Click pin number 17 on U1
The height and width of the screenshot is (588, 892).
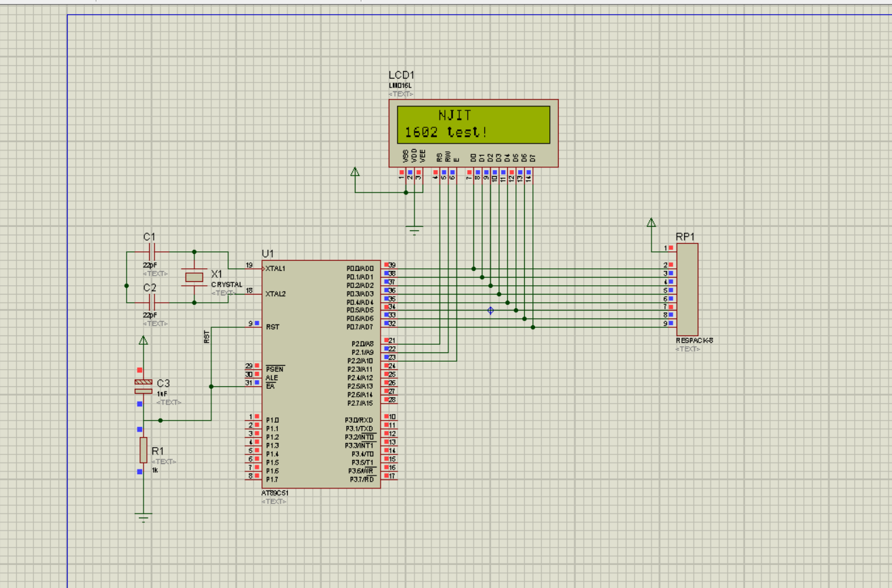click(x=392, y=476)
